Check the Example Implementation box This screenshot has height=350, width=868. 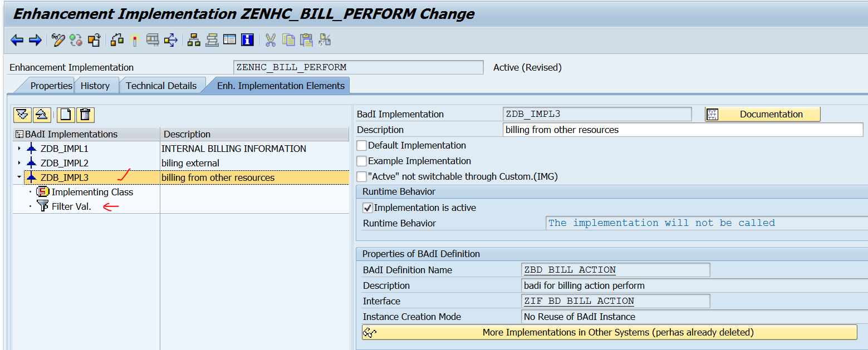pos(361,161)
